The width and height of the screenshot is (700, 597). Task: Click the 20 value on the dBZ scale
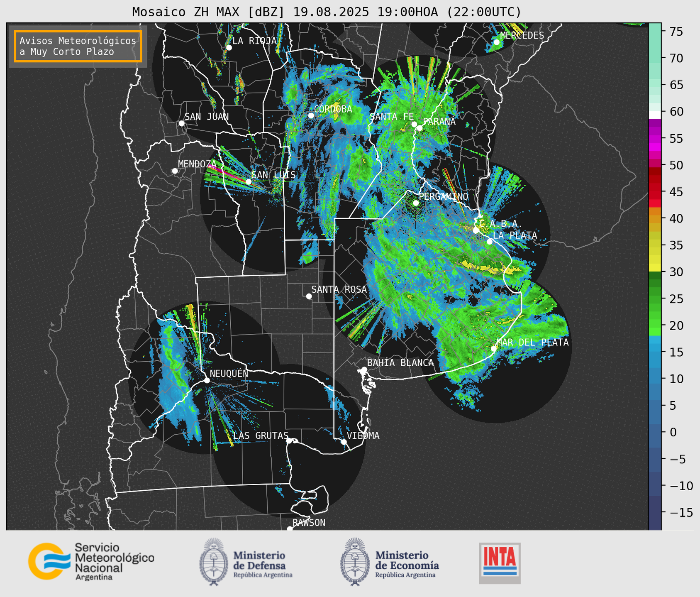coord(676,325)
